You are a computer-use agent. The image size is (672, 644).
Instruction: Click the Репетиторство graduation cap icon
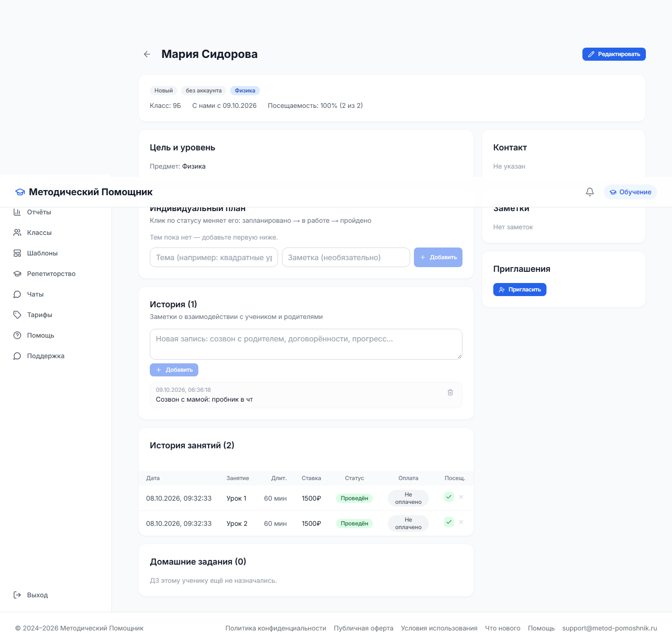(17, 274)
